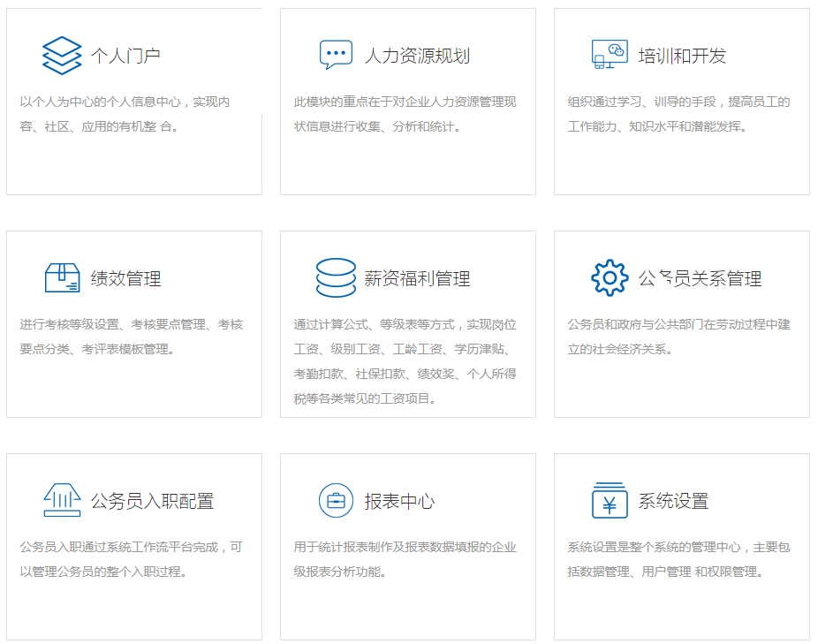This screenshot has height=644, width=818.
Task: Select the 培训和开发 heading
Action: 682,57
